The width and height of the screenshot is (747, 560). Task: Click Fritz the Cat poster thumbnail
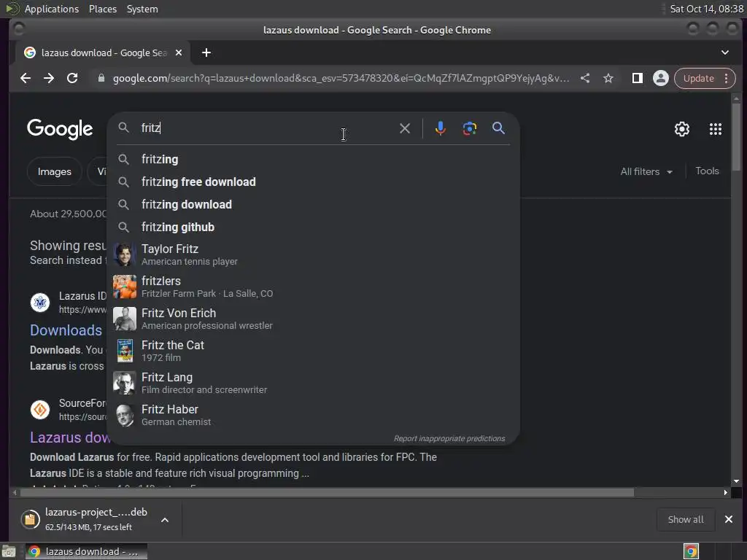124,351
